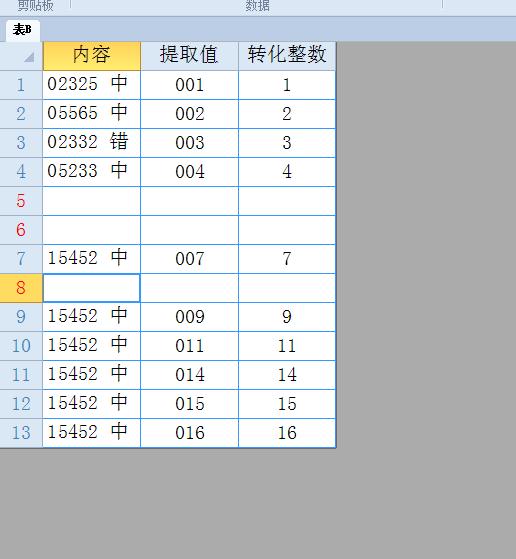Select the highlighted row header 8
Image resolution: width=516 pixels, height=559 pixels.
(21, 288)
